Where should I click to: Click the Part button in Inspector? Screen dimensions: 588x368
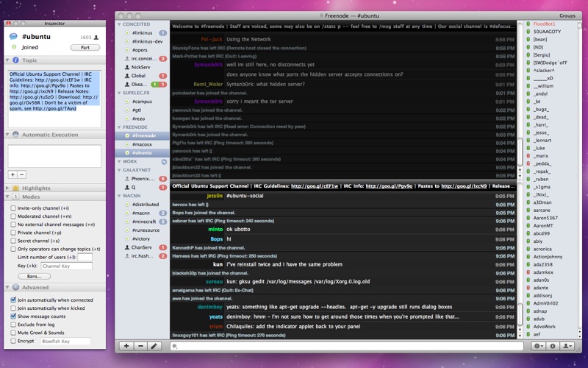tap(85, 47)
